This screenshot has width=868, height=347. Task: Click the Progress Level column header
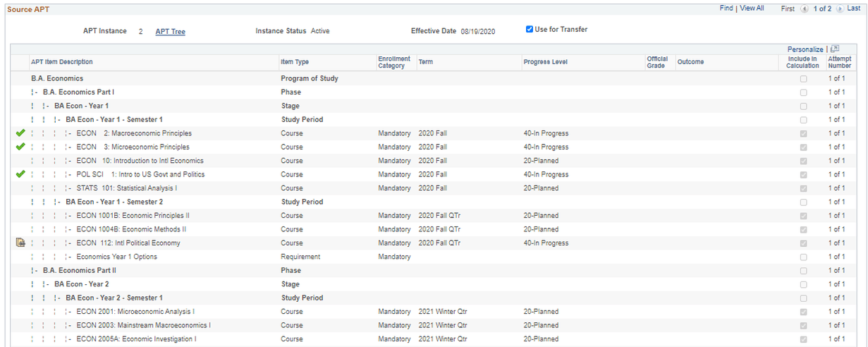pyautogui.click(x=545, y=62)
